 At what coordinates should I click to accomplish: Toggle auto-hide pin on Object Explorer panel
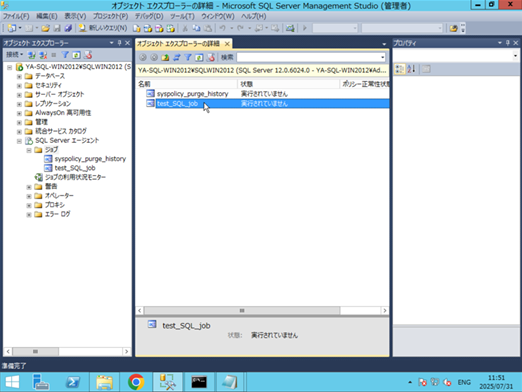(119, 43)
